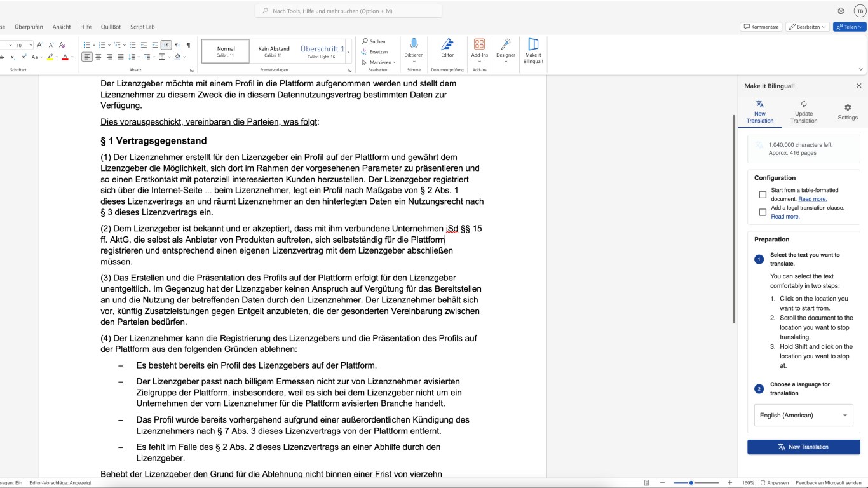Insert a numbered list

(104, 45)
